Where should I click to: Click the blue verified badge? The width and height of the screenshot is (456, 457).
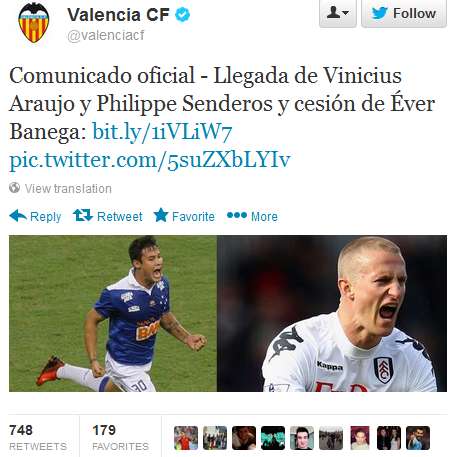point(182,15)
